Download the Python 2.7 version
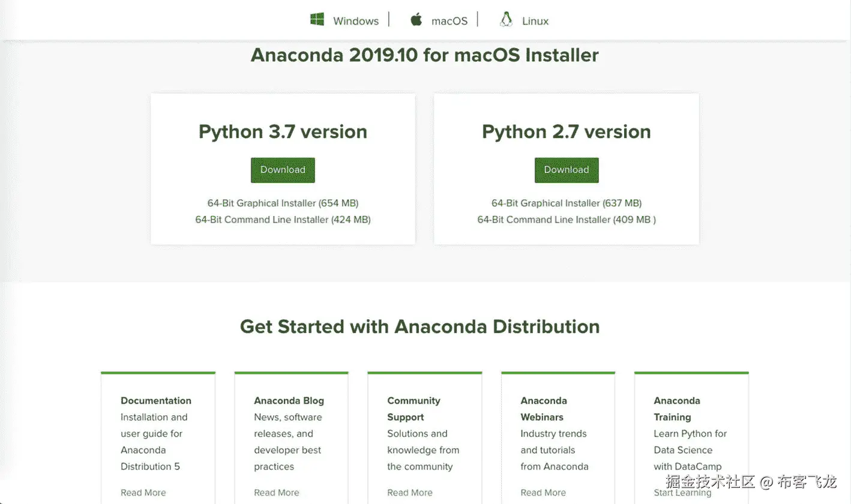This screenshot has height=504, width=851. [567, 170]
